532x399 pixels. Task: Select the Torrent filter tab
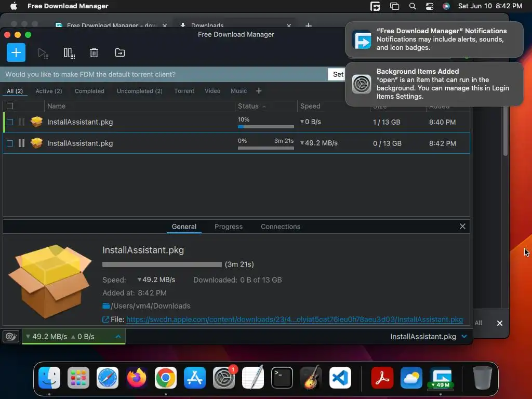tap(184, 91)
